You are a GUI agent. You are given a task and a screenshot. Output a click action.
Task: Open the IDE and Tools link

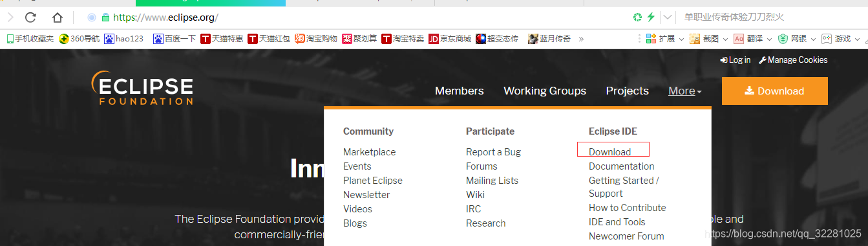[617, 222]
